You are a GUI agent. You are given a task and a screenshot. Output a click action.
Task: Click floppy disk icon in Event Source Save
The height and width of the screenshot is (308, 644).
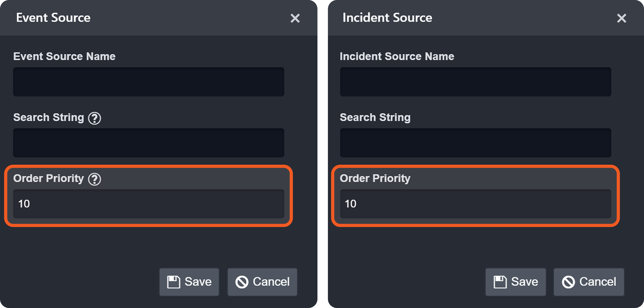click(x=174, y=282)
